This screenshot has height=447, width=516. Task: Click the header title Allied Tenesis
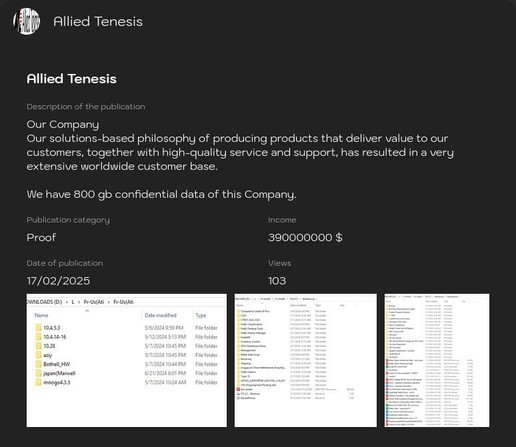[x=98, y=21]
